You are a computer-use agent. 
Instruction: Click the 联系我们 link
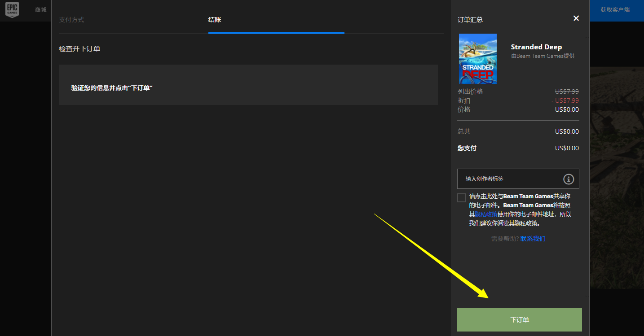(x=533, y=239)
